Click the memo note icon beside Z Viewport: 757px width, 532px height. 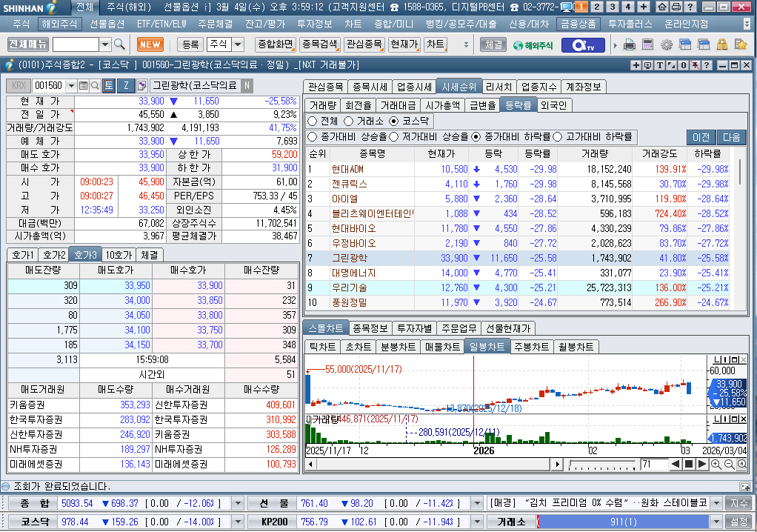click(x=141, y=86)
